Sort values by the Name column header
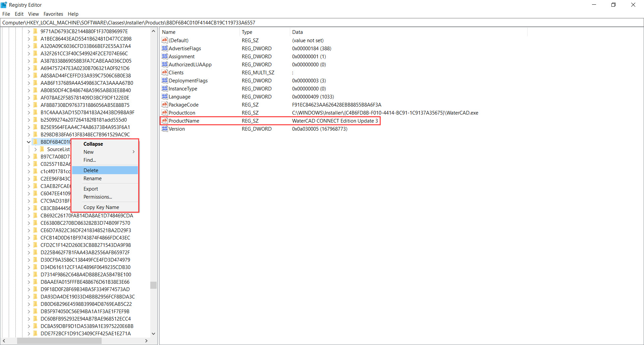Image resolution: width=644 pixels, height=345 pixels. click(x=200, y=32)
